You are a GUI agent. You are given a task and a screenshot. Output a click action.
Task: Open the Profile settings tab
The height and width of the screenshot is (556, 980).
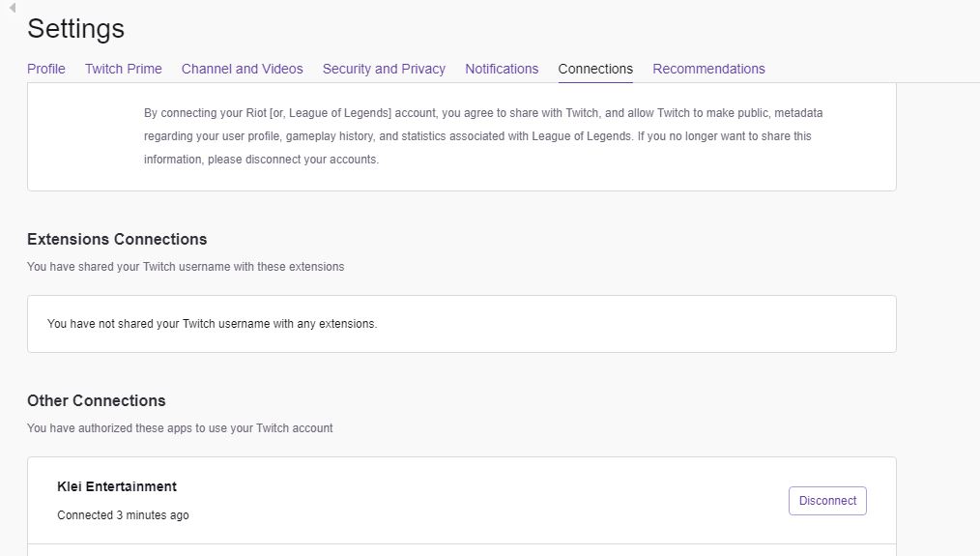46,69
